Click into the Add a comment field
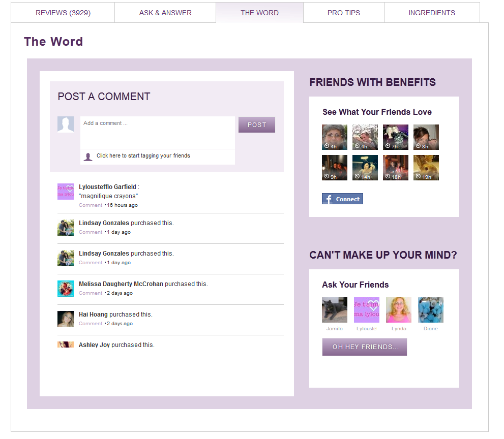Viewport: 504px width, 439px height. click(x=158, y=132)
